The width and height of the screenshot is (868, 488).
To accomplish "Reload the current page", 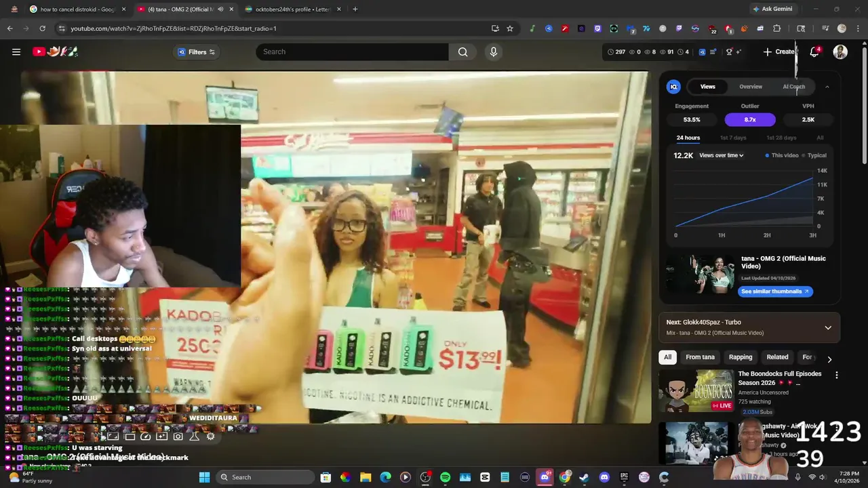I will tap(42, 28).
